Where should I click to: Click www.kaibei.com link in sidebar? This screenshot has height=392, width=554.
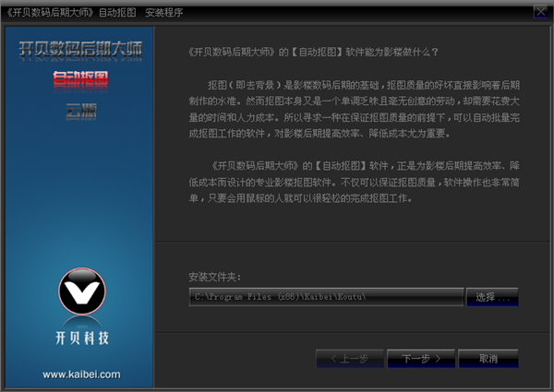click(x=81, y=374)
